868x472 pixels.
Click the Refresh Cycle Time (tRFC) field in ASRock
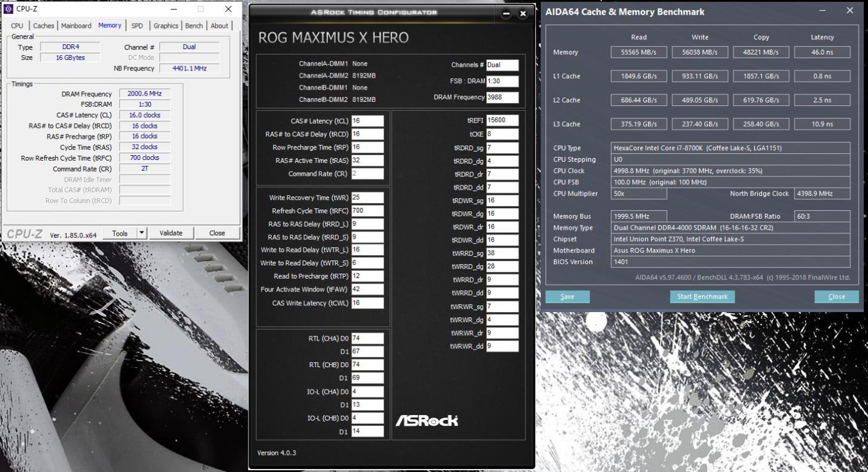[x=367, y=211]
